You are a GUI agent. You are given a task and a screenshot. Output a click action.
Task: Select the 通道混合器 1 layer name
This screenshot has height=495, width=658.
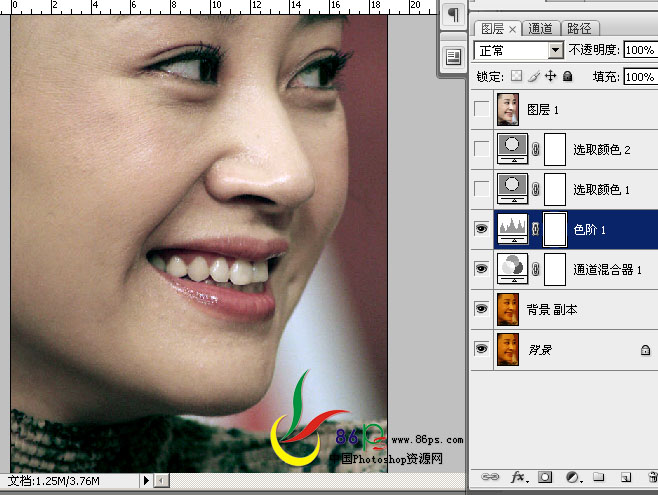coord(608,269)
